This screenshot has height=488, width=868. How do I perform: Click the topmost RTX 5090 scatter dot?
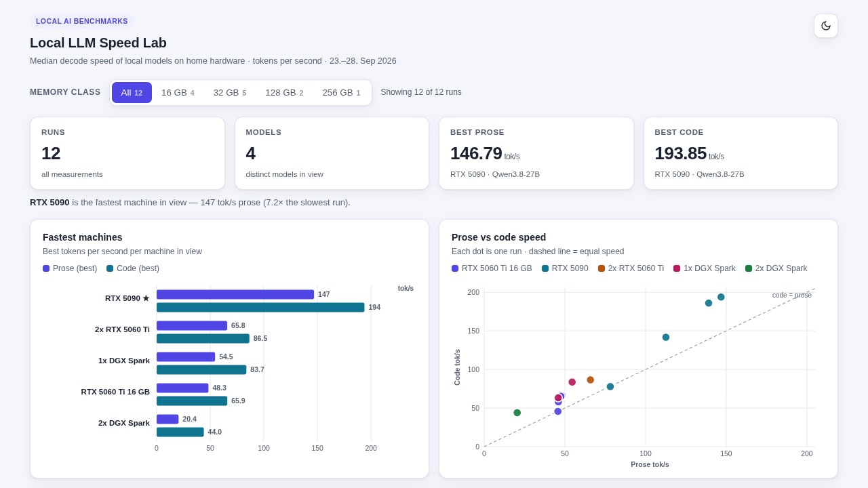721,297
